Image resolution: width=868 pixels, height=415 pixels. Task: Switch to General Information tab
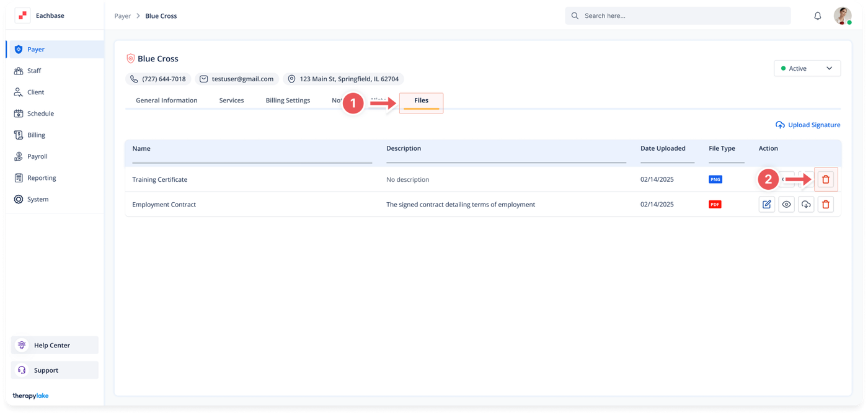[x=167, y=100]
